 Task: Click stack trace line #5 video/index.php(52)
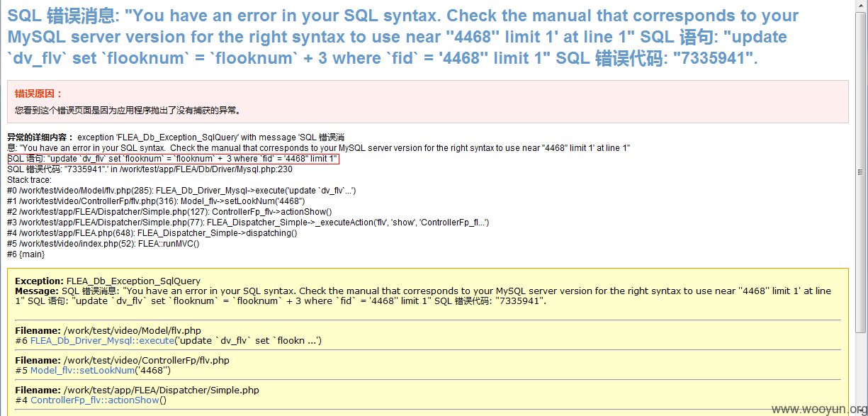[x=103, y=244]
